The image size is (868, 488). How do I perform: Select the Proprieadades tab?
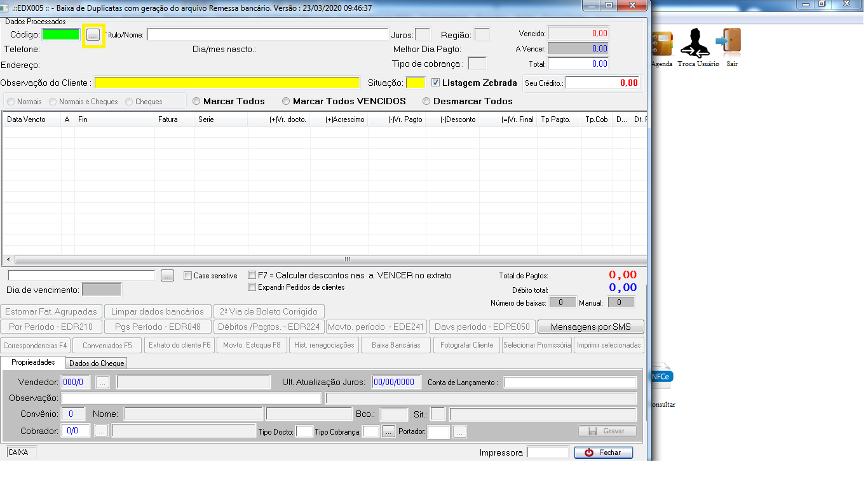pos(33,362)
